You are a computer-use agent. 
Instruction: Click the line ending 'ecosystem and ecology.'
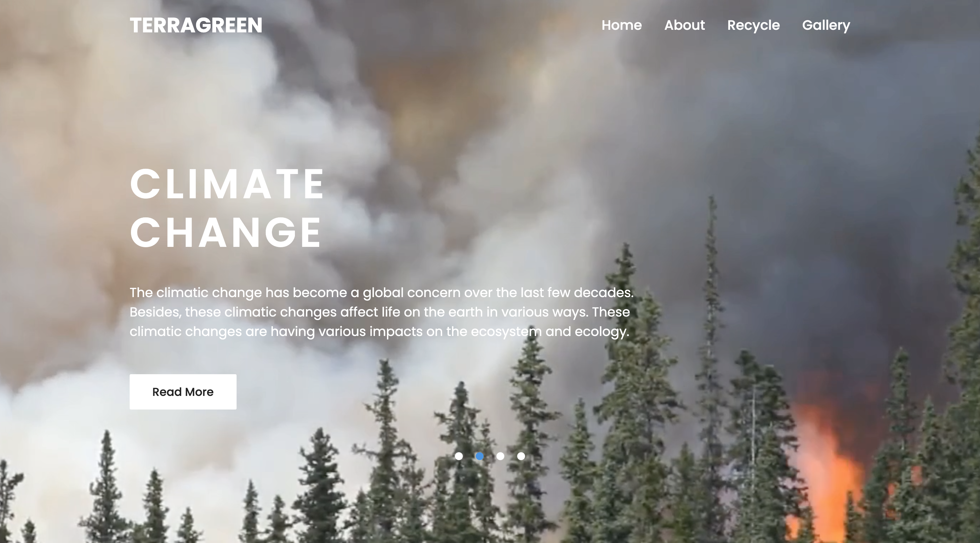pyautogui.click(x=379, y=331)
